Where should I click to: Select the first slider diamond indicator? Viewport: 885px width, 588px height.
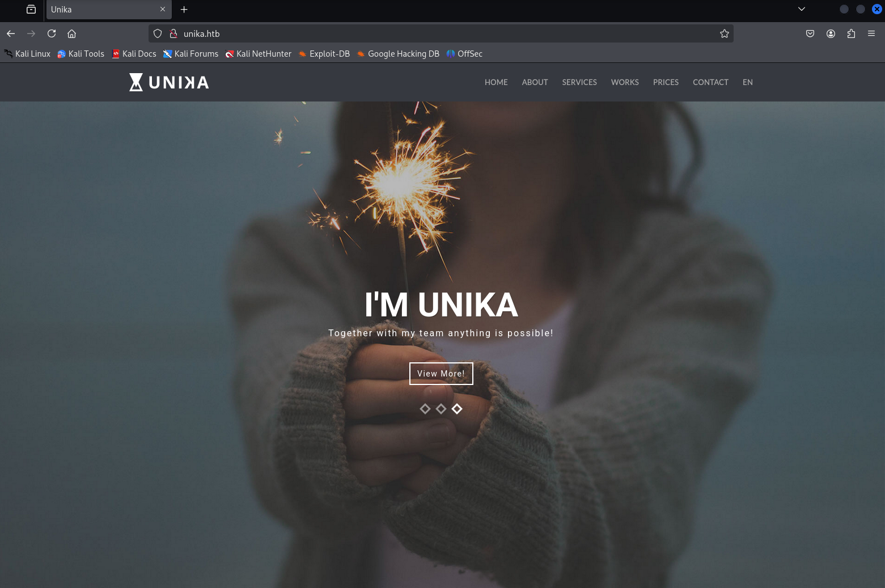pyautogui.click(x=425, y=409)
